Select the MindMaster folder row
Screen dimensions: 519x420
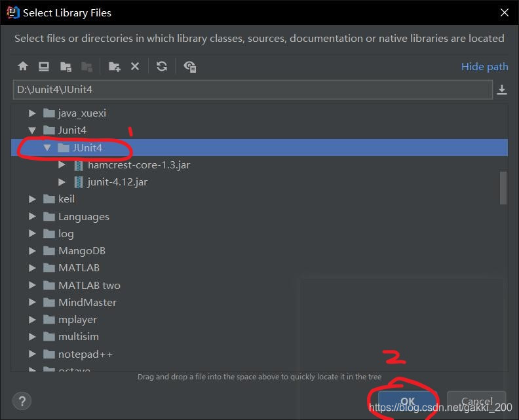pyautogui.click(x=259, y=302)
